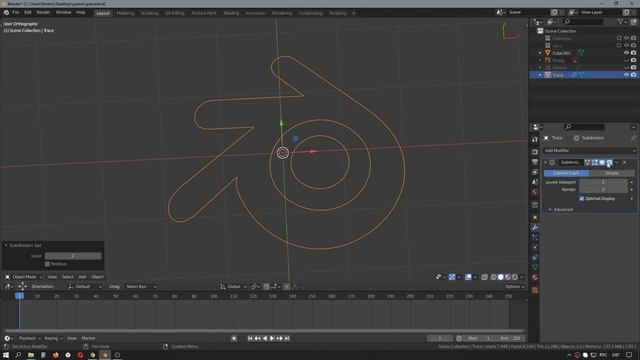Select wireframe viewport shading mode

tap(493, 277)
